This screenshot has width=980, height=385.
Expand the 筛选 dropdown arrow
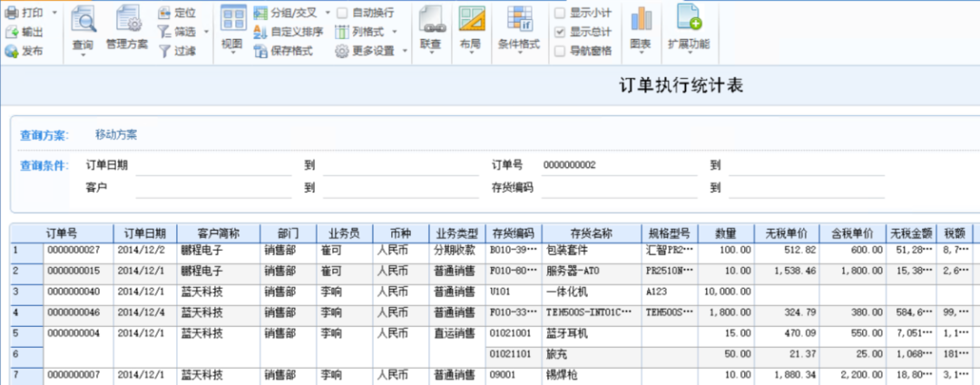(x=206, y=32)
